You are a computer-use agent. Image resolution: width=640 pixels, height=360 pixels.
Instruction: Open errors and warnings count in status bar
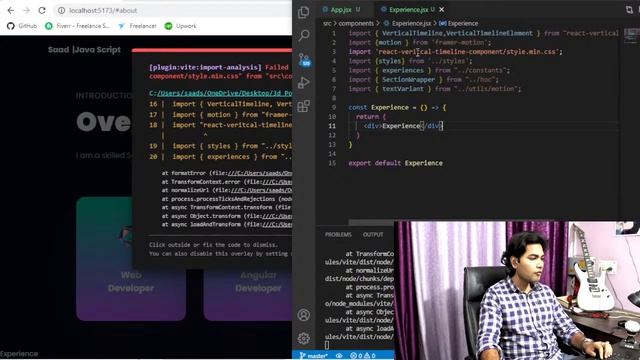pyautogui.click(x=363, y=356)
